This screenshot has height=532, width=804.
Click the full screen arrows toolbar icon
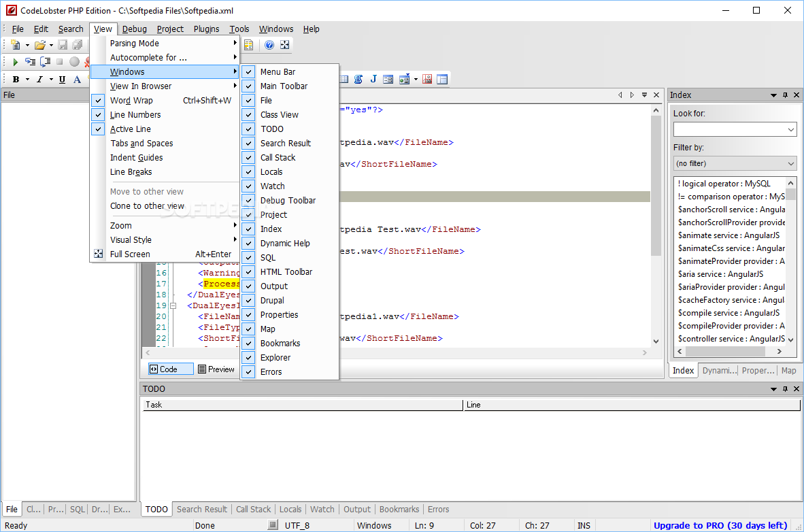click(284, 45)
